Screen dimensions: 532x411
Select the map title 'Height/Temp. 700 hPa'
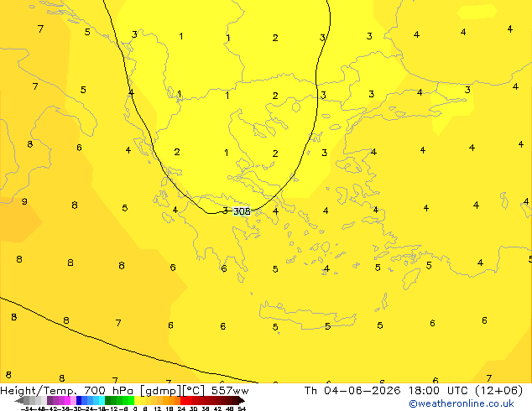(67, 391)
